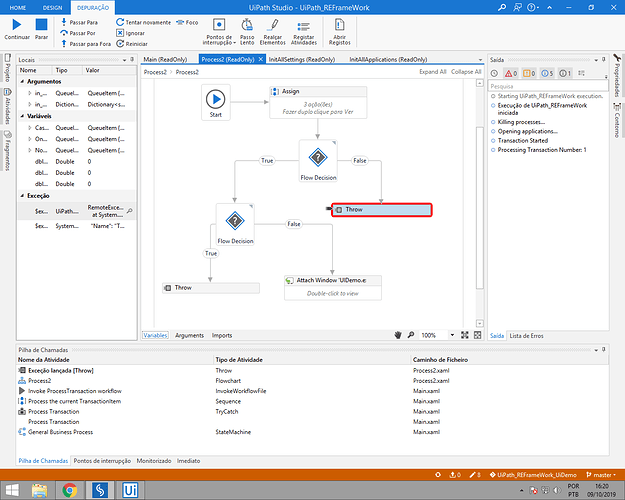Switch to Lista de Erros tab

[526, 336]
